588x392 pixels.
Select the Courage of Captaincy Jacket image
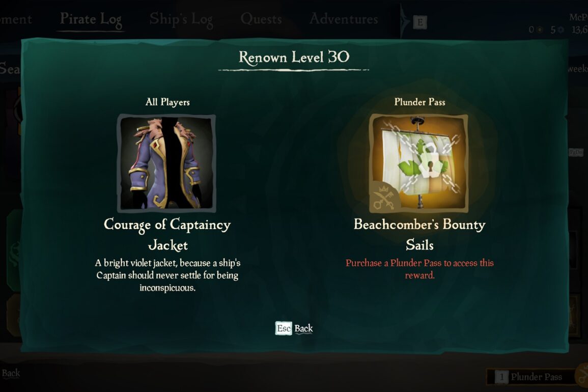[x=166, y=163]
